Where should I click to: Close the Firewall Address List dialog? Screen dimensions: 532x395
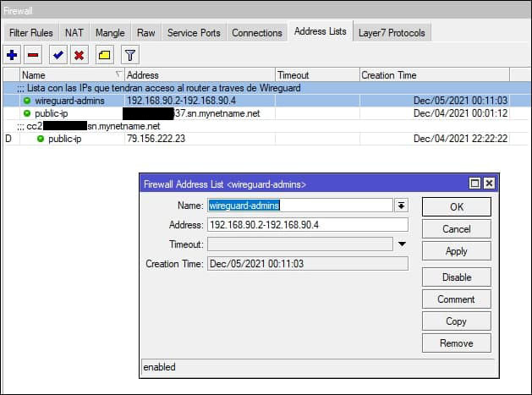tap(488, 184)
